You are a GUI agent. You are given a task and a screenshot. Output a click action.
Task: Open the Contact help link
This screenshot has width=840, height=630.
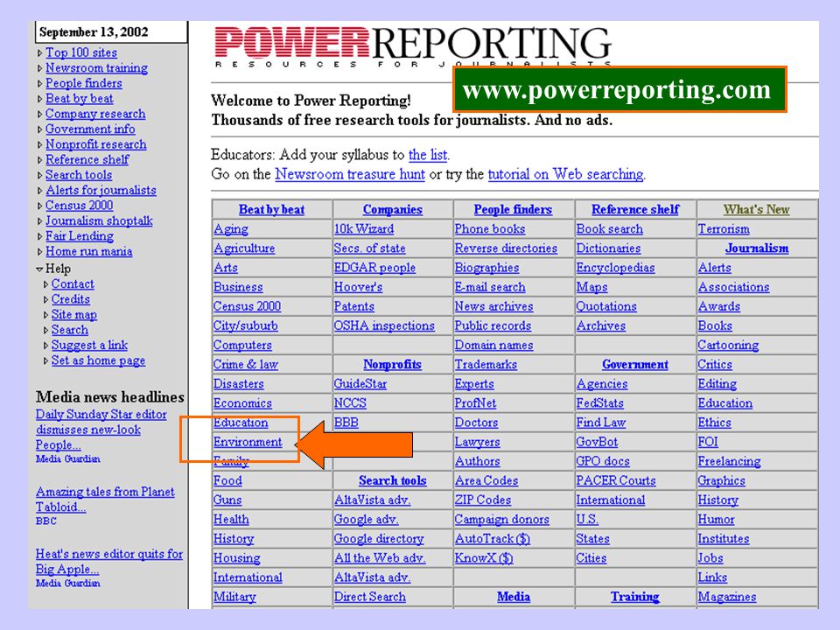tap(73, 284)
